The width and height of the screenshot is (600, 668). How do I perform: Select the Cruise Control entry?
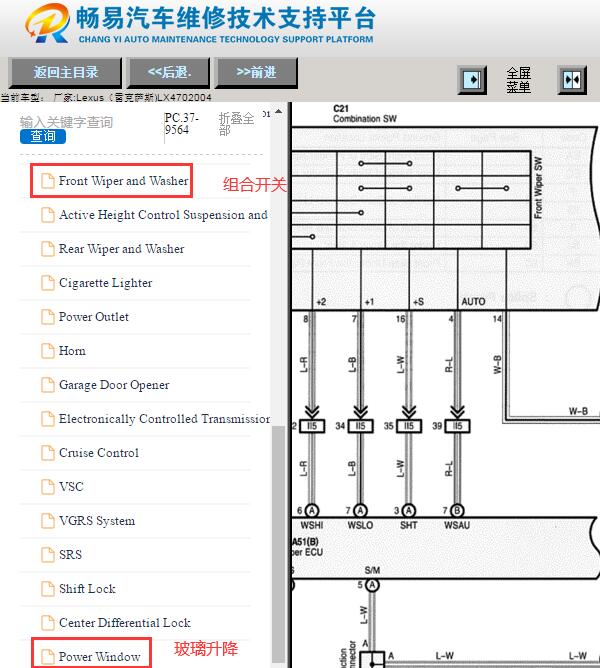click(99, 453)
